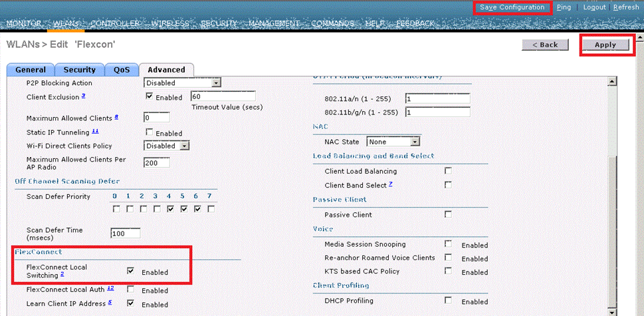Click 802.11b/g/n DTIM period field
The image size is (644, 316).
[x=437, y=112]
